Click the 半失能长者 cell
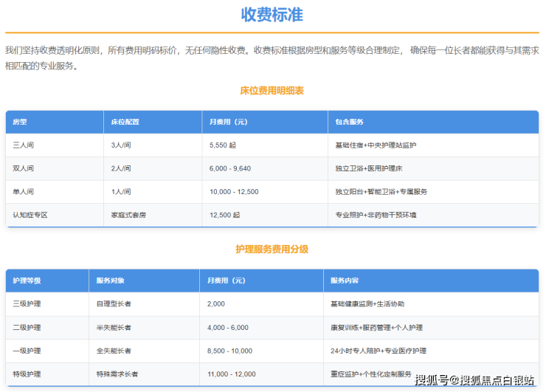The image size is (546, 392). tap(114, 327)
